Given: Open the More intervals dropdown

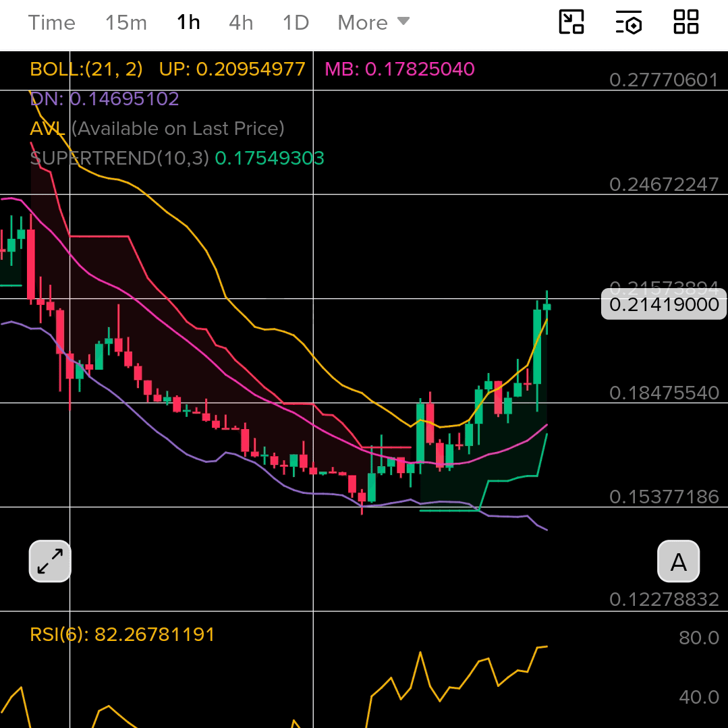Looking at the screenshot, I should pos(374,22).
